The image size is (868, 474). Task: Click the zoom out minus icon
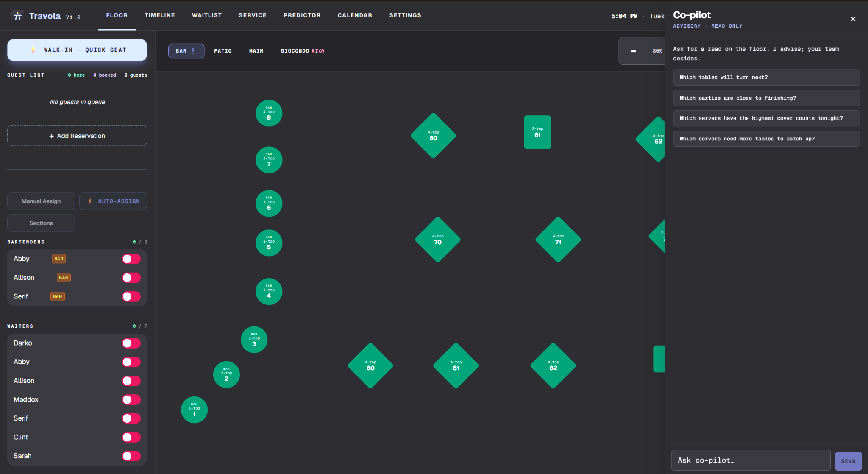(633, 51)
